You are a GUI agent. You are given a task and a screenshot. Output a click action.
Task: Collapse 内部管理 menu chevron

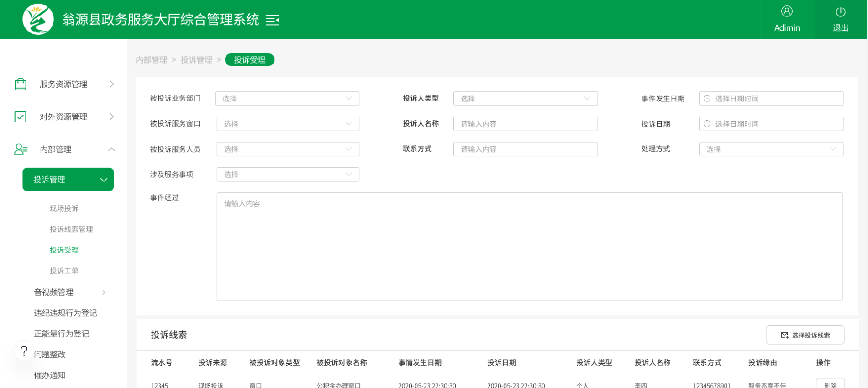pyautogui.click(x=111, y=149)
